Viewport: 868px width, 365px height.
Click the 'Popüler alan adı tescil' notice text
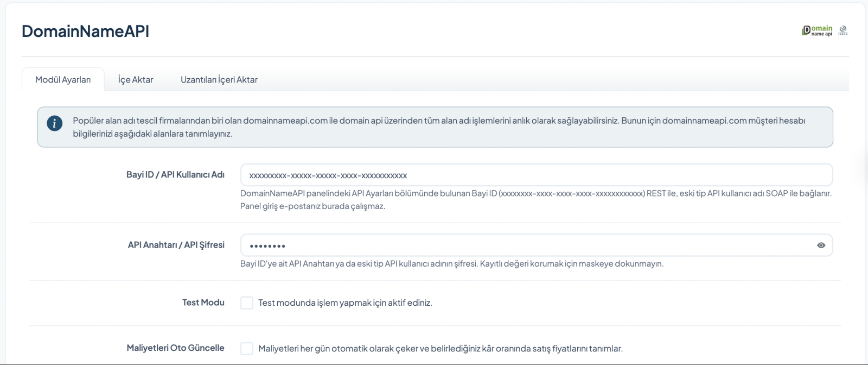[439, 127]
